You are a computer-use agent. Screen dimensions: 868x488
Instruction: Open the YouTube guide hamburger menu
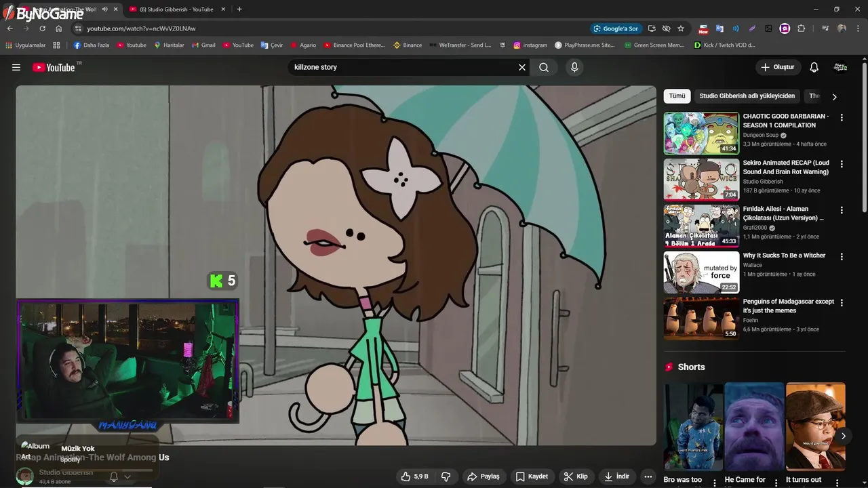[x=16, y=67]
